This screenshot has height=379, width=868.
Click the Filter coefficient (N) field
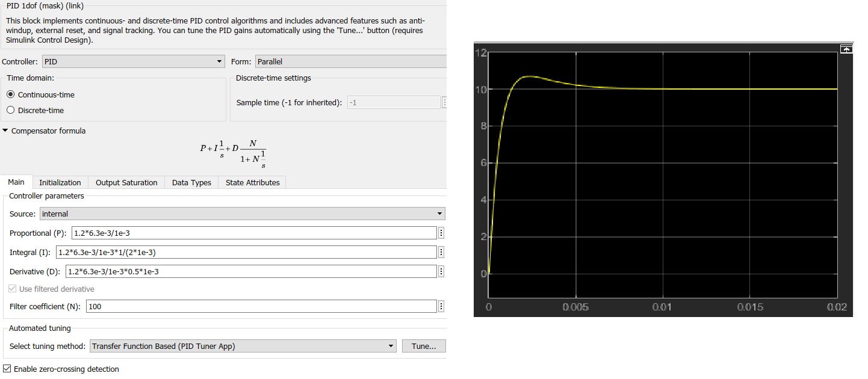pyautogui.click(x=261, y=307)
